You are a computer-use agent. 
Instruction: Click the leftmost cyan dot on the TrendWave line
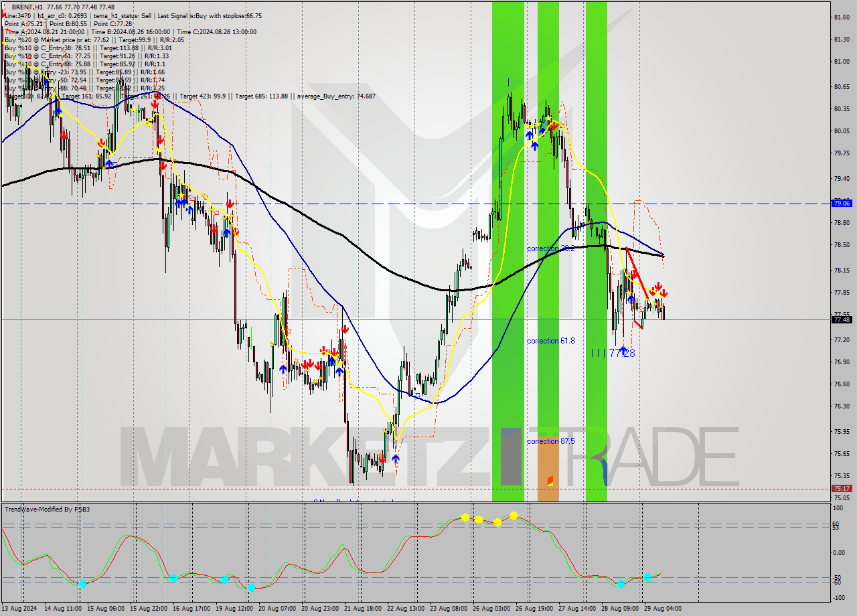82,584
